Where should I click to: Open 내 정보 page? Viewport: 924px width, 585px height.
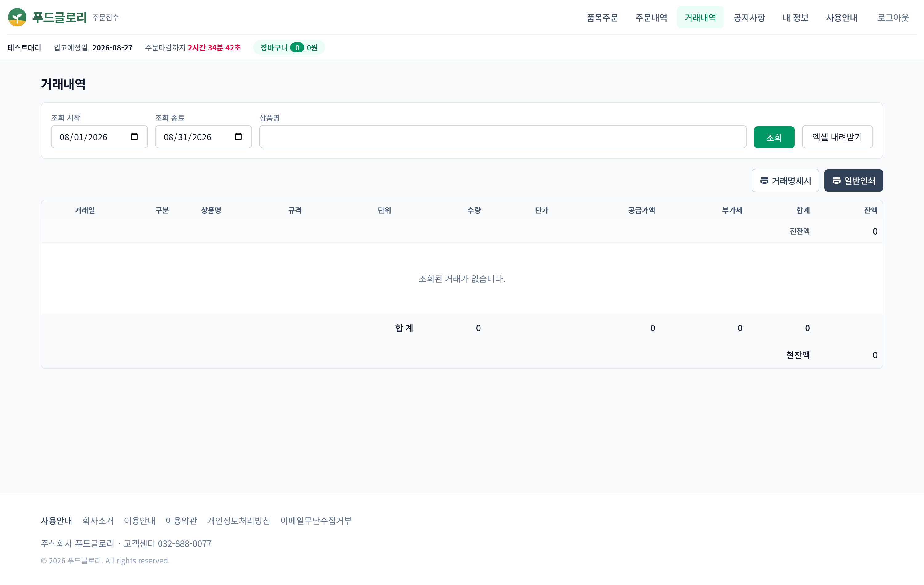point(796,17)
